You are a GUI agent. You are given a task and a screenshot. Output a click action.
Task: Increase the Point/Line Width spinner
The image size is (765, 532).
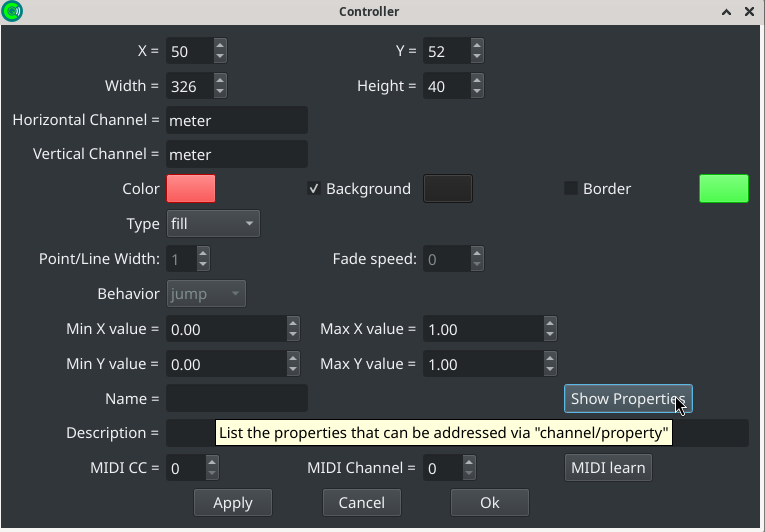tap(203, 253)
